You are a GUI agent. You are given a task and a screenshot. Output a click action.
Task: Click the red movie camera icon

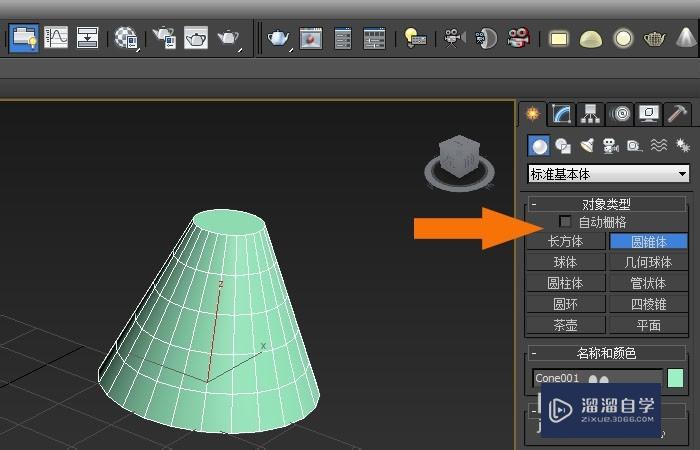coord(519,38)
